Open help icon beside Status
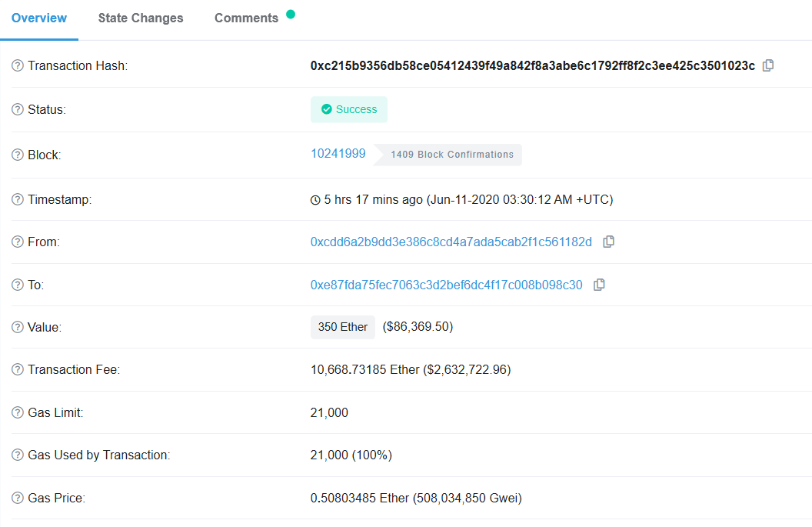 (x=18, y=109)
